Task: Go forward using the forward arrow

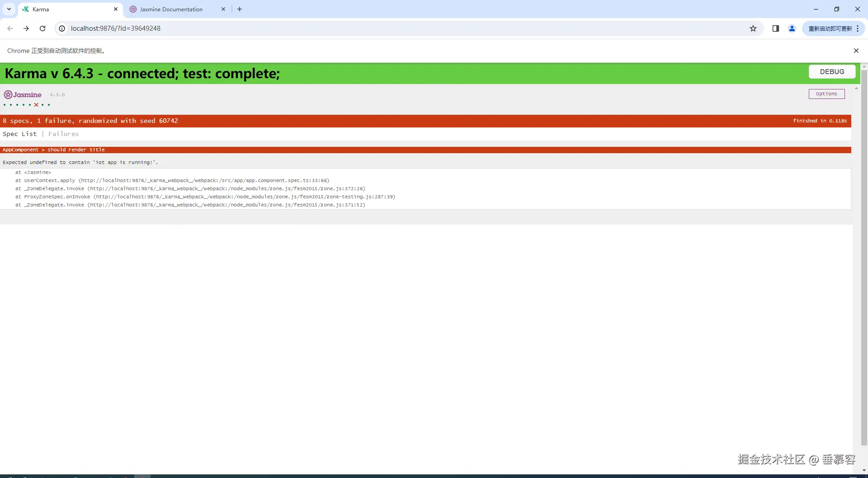Action: [x=26, y=28]
